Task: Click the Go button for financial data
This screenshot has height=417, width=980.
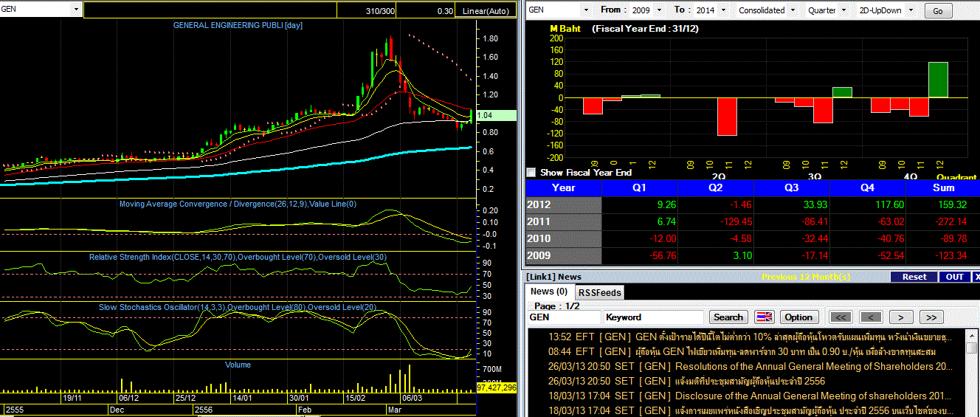Action: click(938, 11)
